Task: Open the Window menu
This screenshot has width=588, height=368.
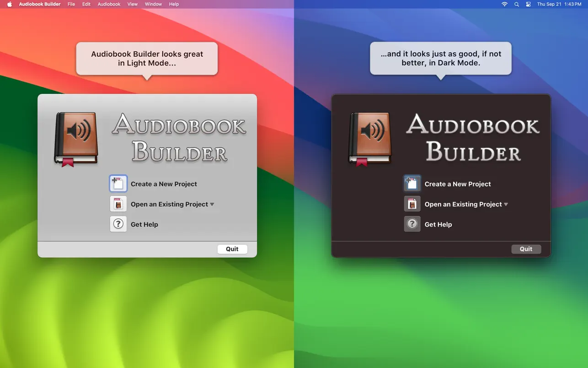Action: click(153, 4)
